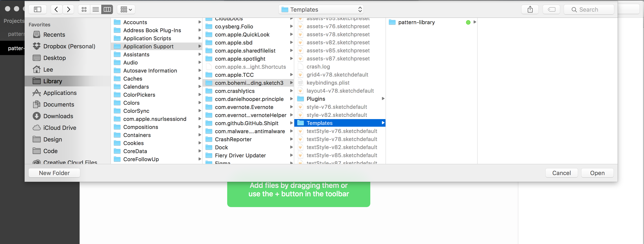The width and height of the screenshot is (644, 244).
Task: Click the New Folder button
Action: [54, 173]
